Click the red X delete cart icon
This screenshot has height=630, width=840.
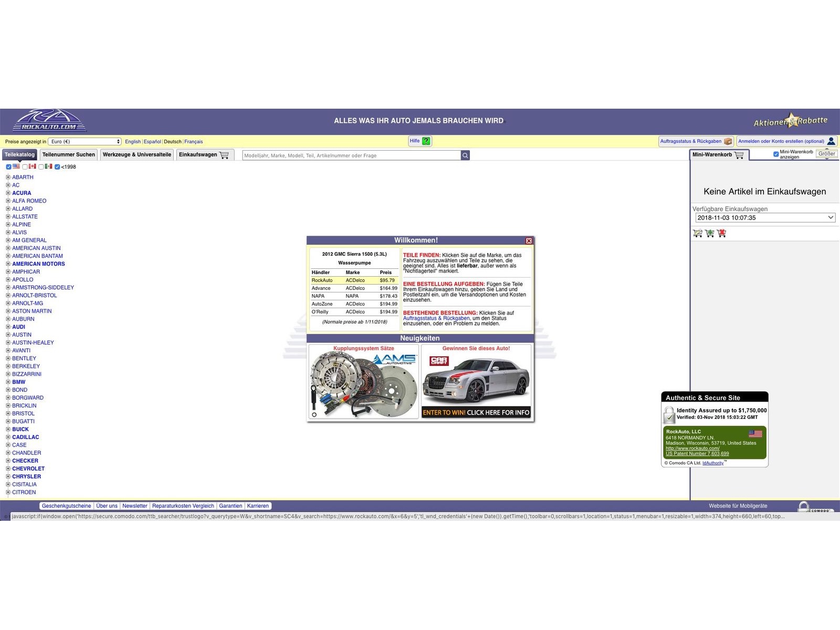click(x=722, y=233)
